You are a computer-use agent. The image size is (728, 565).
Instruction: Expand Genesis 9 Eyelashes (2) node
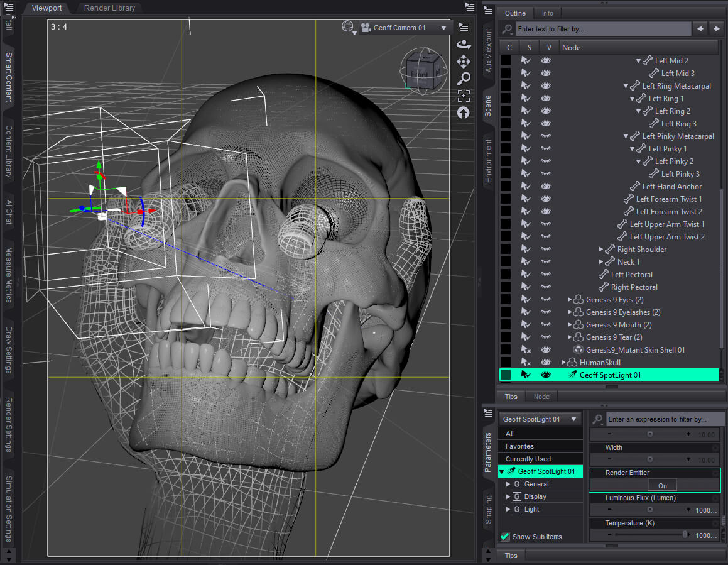coord(570,312)
